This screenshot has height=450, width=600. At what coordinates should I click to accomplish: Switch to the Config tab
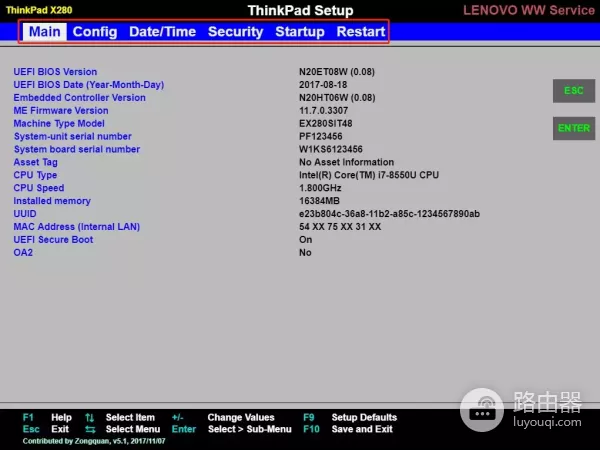(95, 32)
